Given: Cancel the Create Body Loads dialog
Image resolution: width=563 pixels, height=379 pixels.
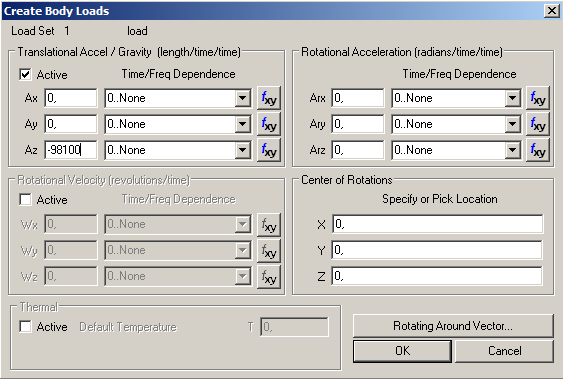Looking at the screenshot, I should (504, 351).
